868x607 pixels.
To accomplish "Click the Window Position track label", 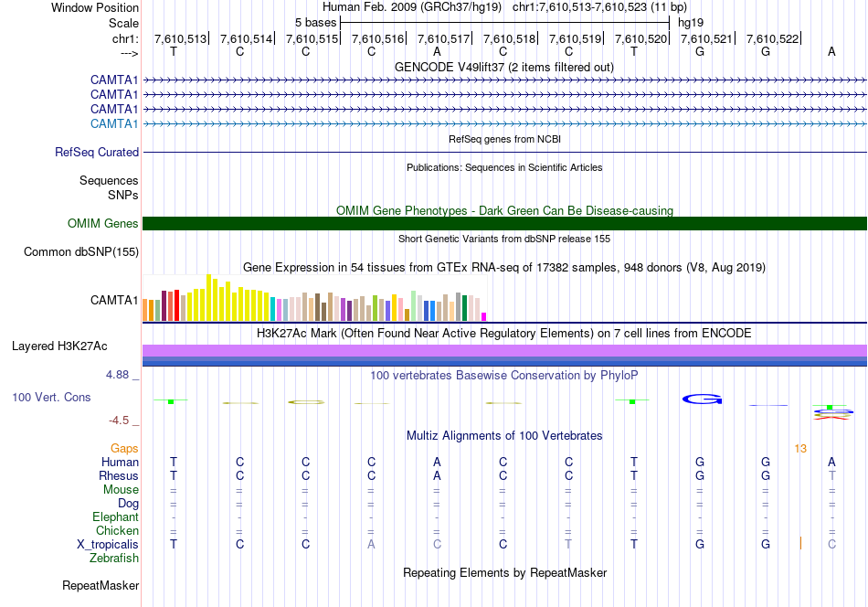I will pos(95,7).
